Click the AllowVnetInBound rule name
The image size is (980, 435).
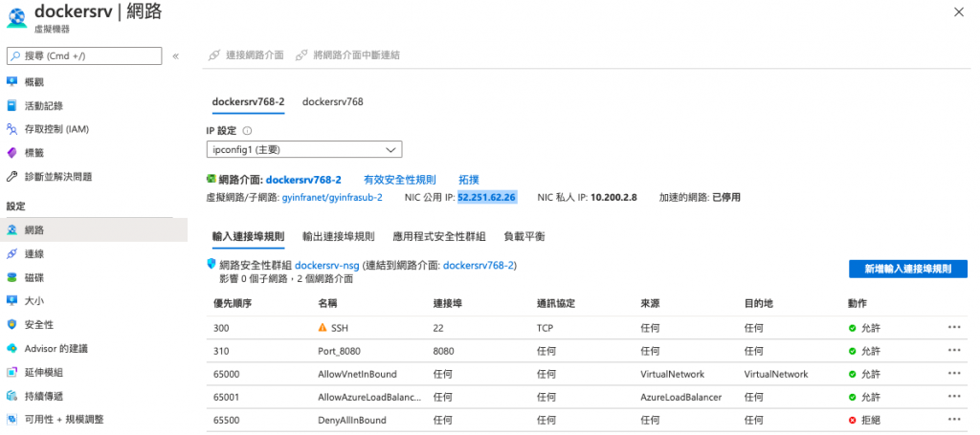pos(357,375)
